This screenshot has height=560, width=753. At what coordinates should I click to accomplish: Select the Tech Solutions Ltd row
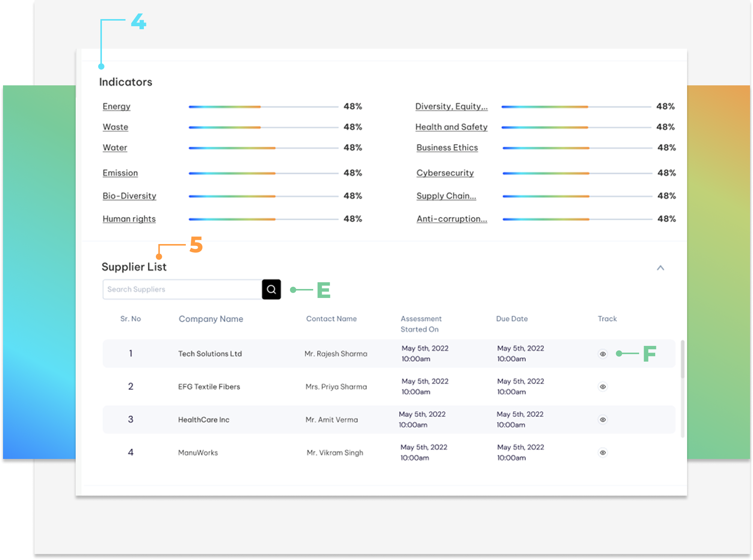coord(210,354)
